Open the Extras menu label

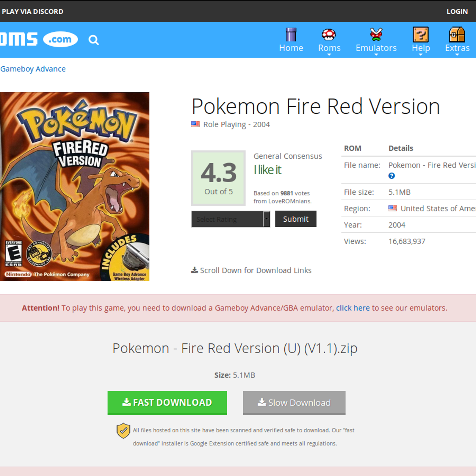coord(457,48)
